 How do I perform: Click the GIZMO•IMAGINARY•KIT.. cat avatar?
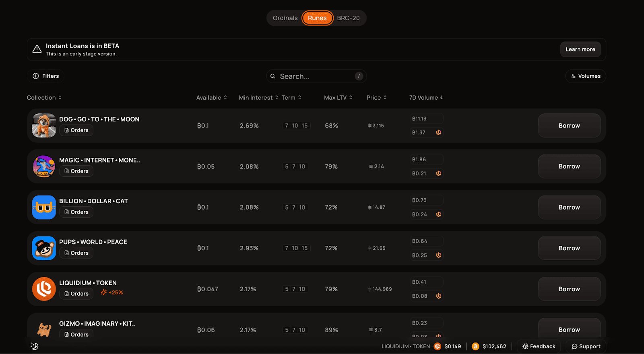click(x=44, y=329)
